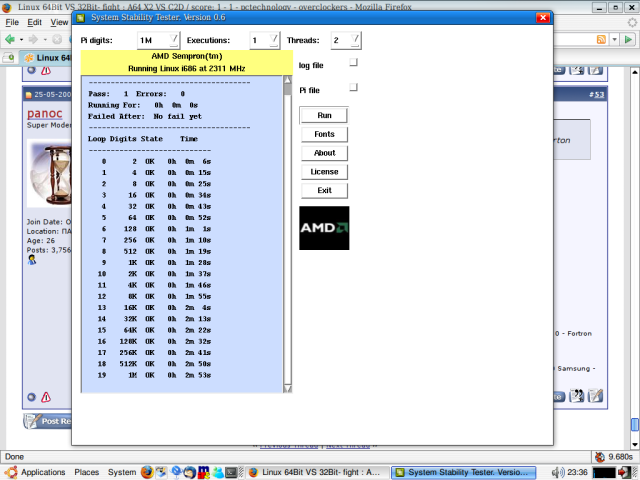The width and height of the screenshot is (640, 480).
Task: Click results scrollbar down arrow
Action: pos(288,388)
